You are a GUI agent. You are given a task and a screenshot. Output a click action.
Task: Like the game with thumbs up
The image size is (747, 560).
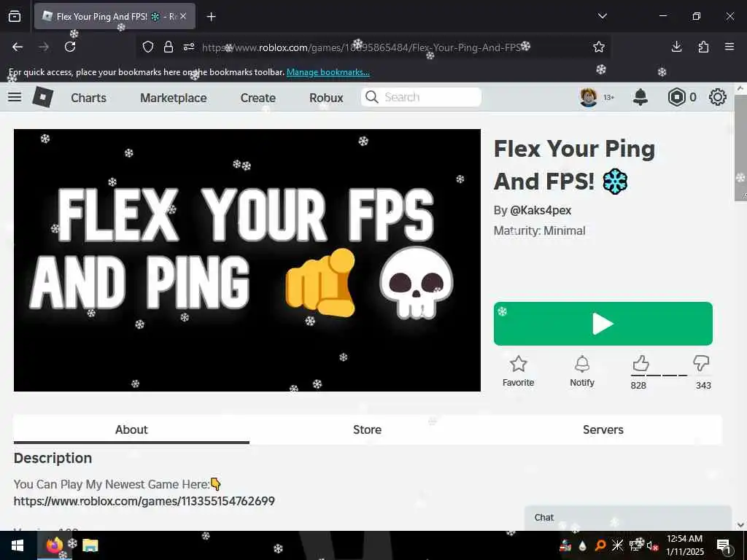click(x=640, y=363)
